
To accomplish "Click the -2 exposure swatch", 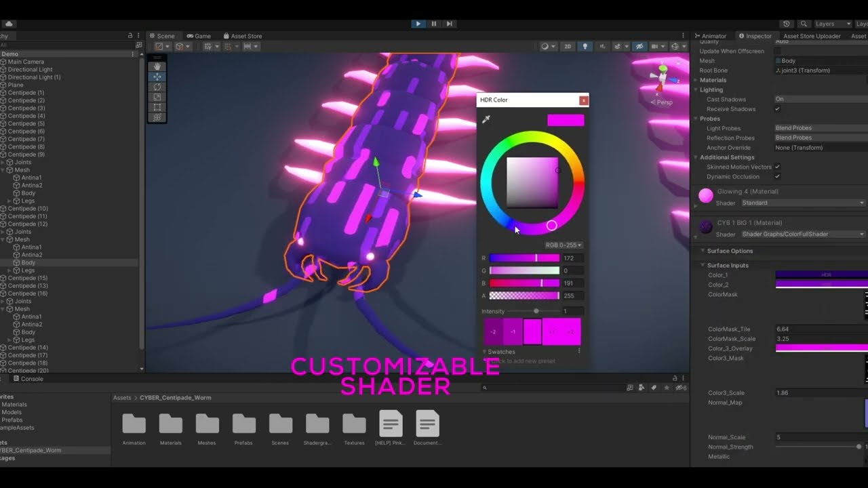I will point(493,331).
